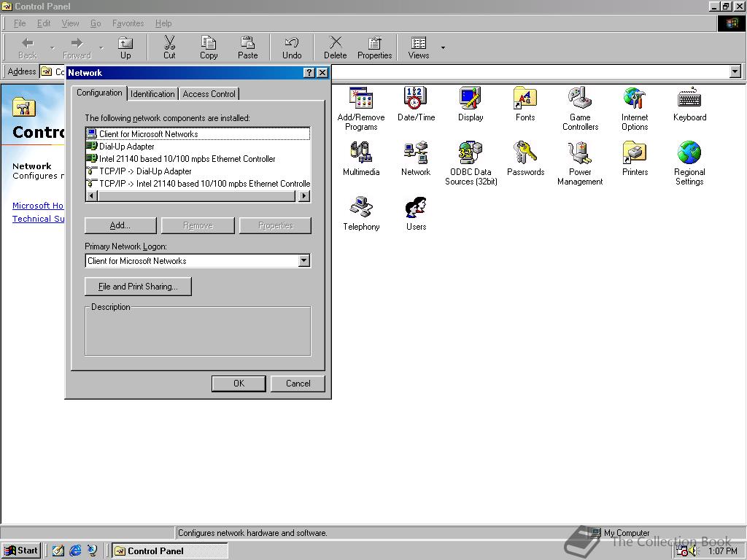The width and height of the screenshot is (747, 560).
Task: Switch to the Access Control tab
Action: coord(209,94)
